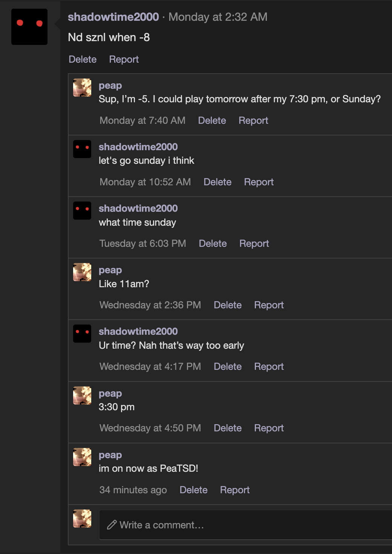Viewport: 392px width, 554px height.
Task: Click the 'Monday at 7:40 AM' timestamp
Action: pyautogui.click(x=142, y=120)
